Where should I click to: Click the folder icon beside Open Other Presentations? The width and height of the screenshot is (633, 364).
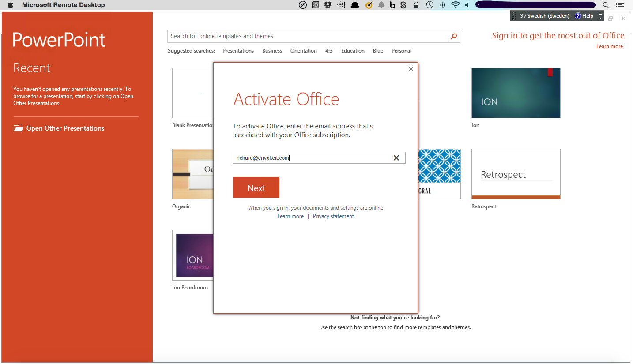click(18, 128)
